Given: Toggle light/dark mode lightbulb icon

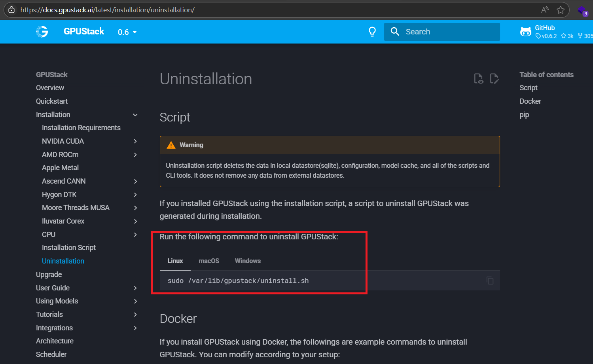Looking at the screenshot, I should 372,32.
